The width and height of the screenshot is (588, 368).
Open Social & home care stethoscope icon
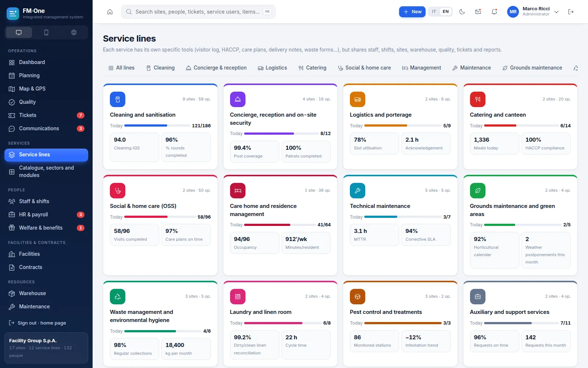tap(118, 191)
